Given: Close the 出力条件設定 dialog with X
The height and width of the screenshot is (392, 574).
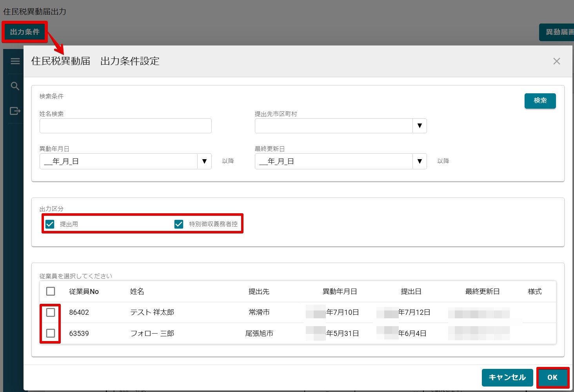Looking at the screenshot, I should pos(556,61).
